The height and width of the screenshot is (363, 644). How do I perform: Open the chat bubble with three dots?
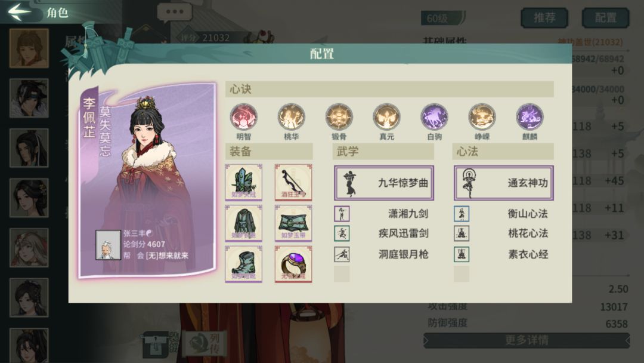[x=175, y=13]
